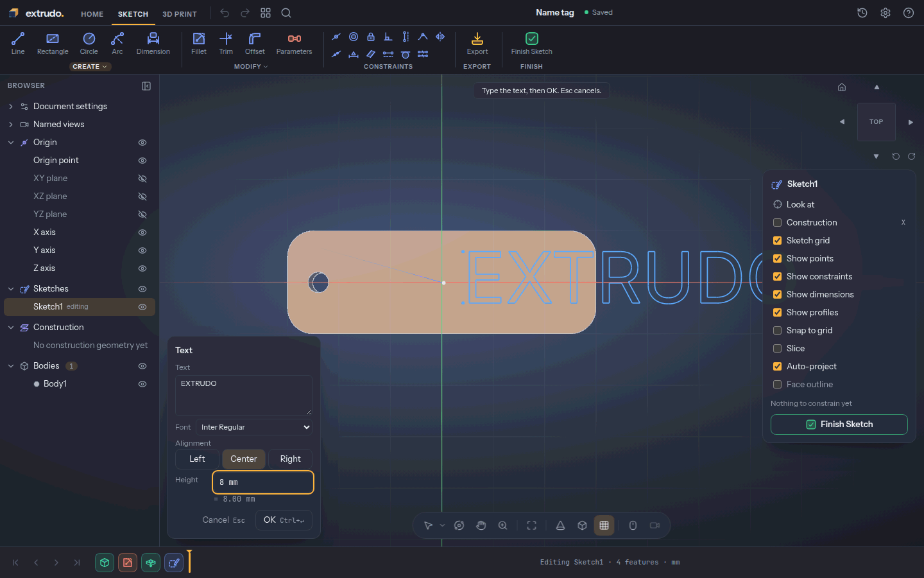The image size is (924, 578).
Task: Pick the Offset tool
Action: click(x=255, y=44)
